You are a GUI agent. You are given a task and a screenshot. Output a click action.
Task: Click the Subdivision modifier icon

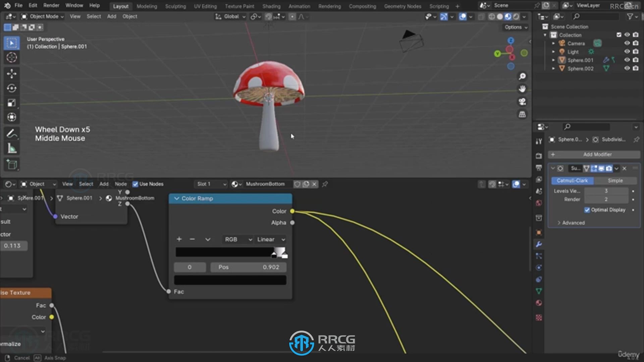click(x=594, y=139)
